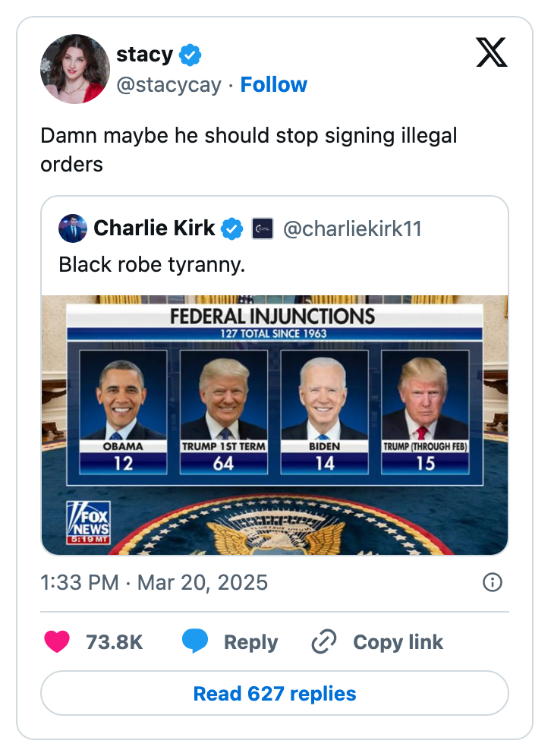
Task: Open the @stacycay handle link
Action: (168, 85)
